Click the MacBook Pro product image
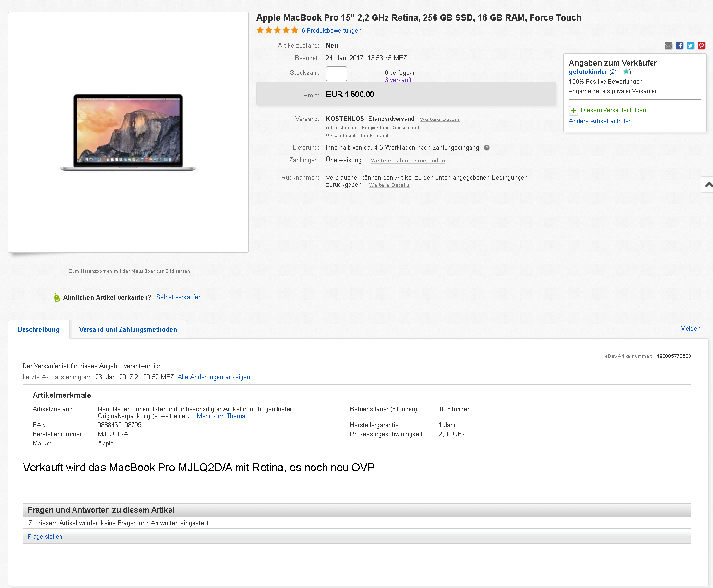Viewport: 713px width, 588px height. [x=128, y=132]
